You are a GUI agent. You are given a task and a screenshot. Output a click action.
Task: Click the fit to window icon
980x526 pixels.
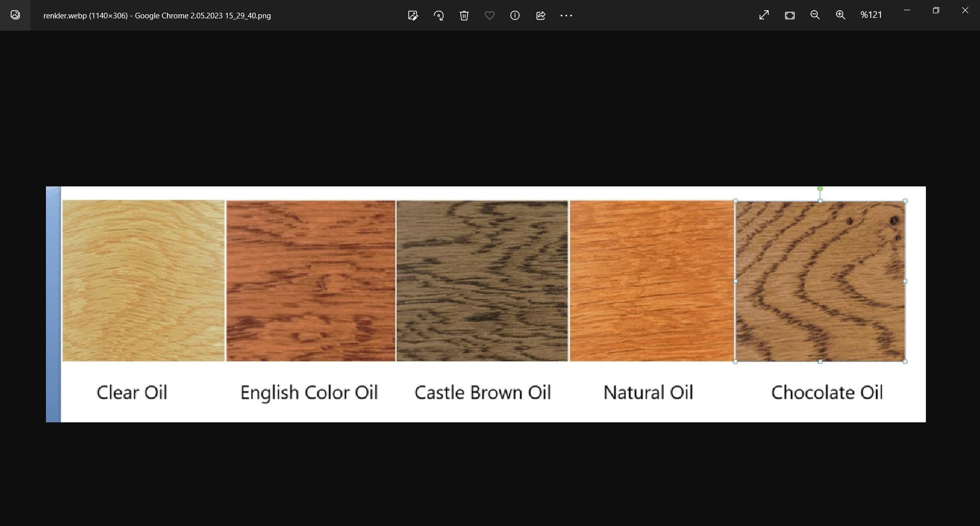pyautogui.click(x=790, y=15)
